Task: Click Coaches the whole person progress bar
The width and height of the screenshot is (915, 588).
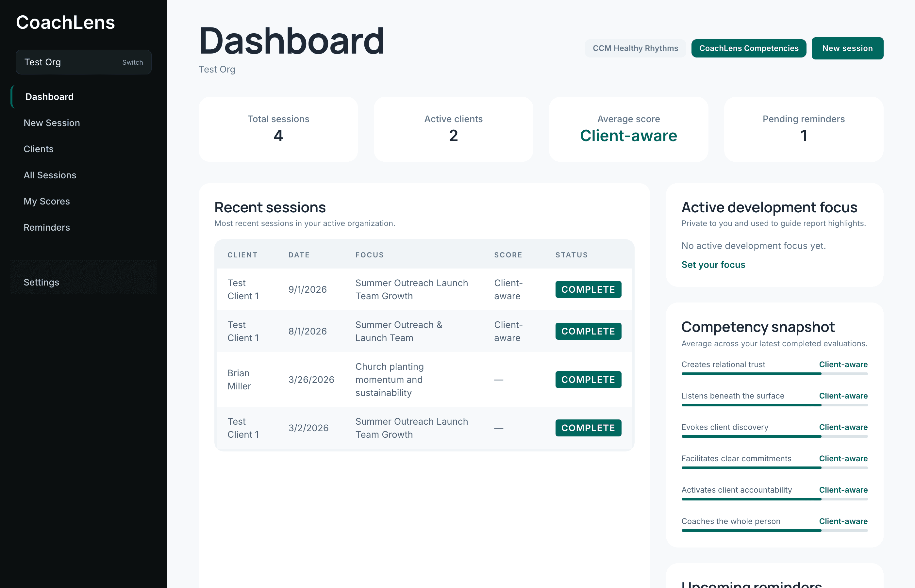Action: coord(774,531)
